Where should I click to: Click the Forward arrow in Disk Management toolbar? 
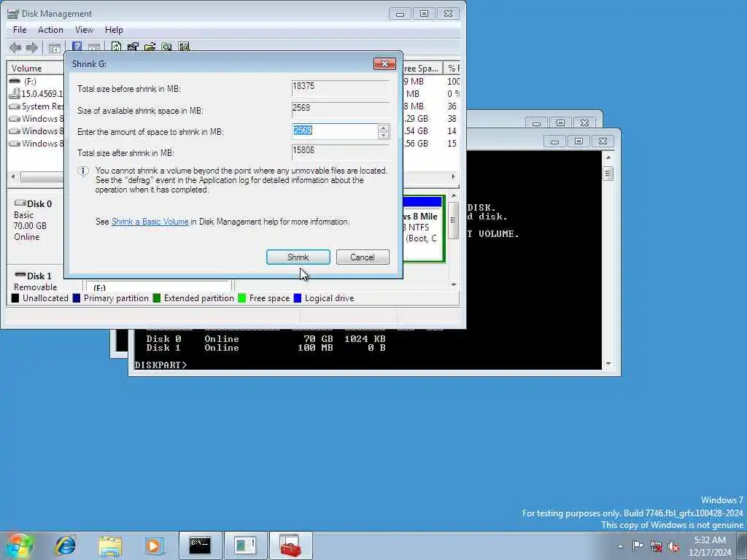point(32,47)
